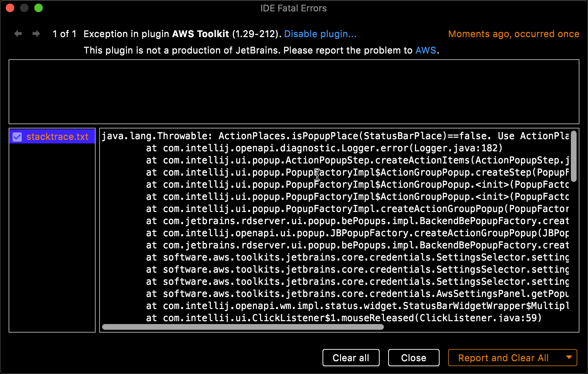The height and width of the screenshot is (374, 588).
Task: Click the yellow minimize window control
Action: (x=24, y=7)
